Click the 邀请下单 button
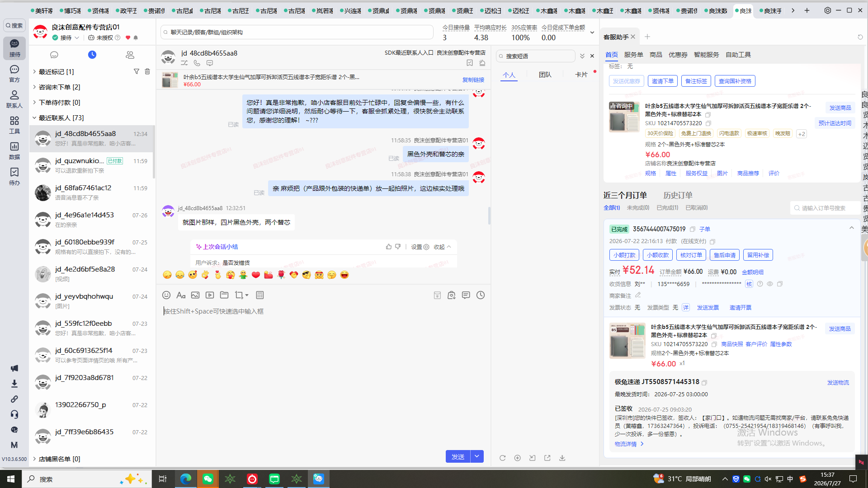The height and width of the screenshot is (488, 868). (x=662, y=81)
